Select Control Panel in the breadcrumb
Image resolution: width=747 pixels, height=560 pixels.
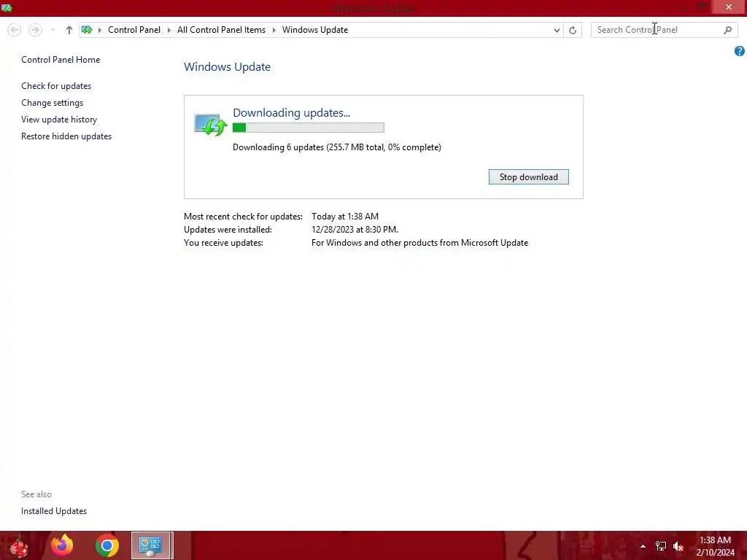[134, 29]
